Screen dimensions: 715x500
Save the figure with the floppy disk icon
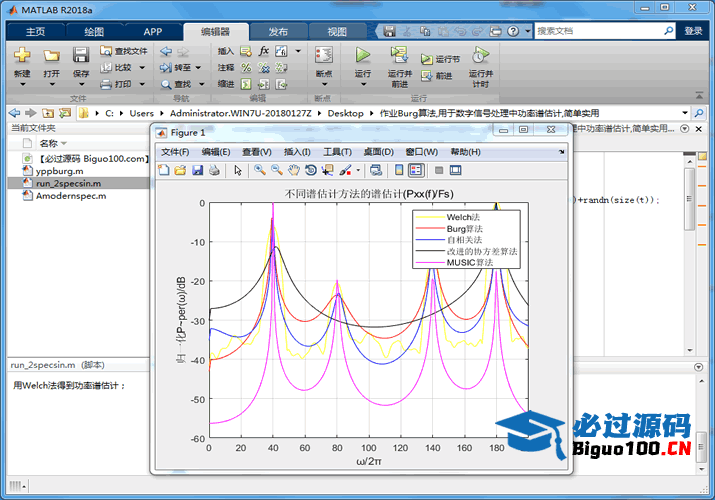pos(198,170)
